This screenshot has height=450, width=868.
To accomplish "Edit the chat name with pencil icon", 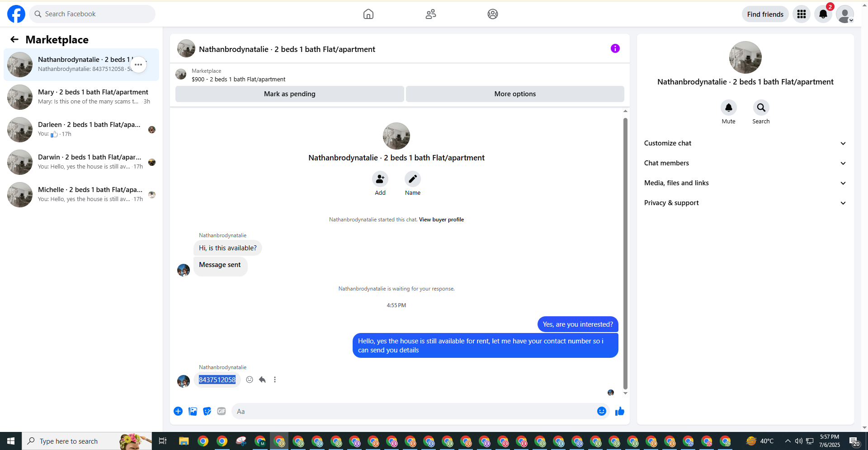I will [x=413, y=179].
